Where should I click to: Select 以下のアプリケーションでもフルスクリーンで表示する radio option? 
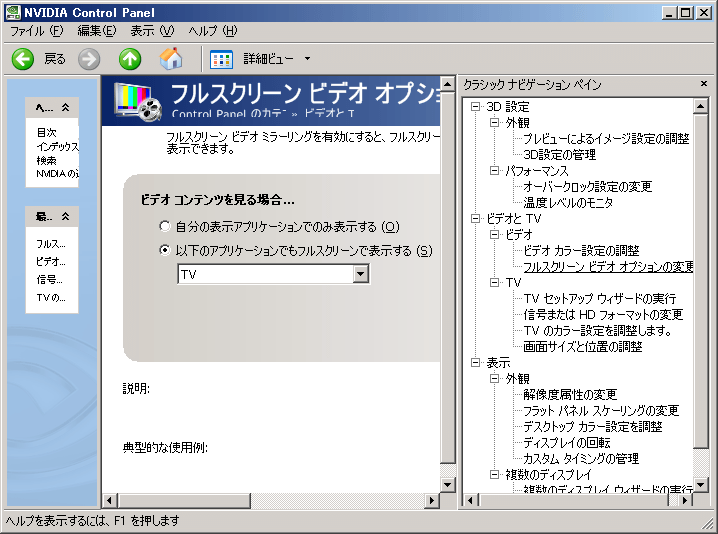[x=165, y=250]
